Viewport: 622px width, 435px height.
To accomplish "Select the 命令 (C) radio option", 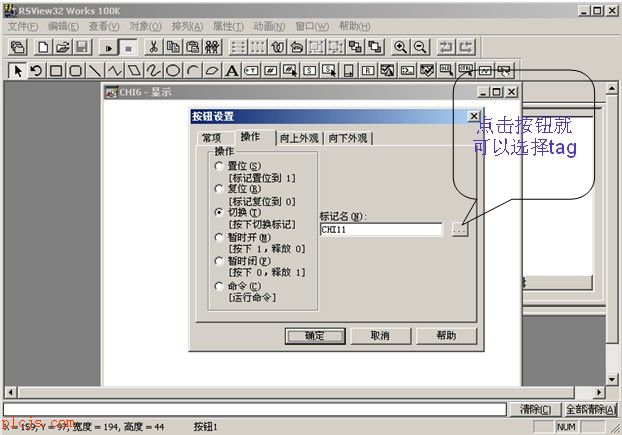I will (x=237, y=286).
